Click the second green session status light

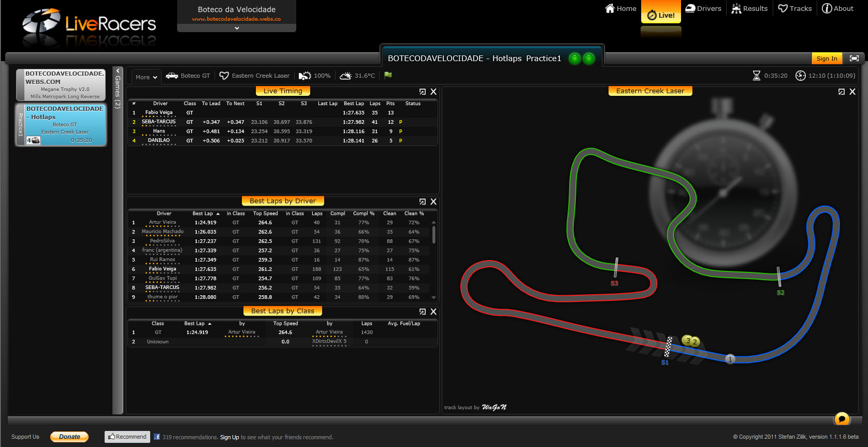(589, 59)
